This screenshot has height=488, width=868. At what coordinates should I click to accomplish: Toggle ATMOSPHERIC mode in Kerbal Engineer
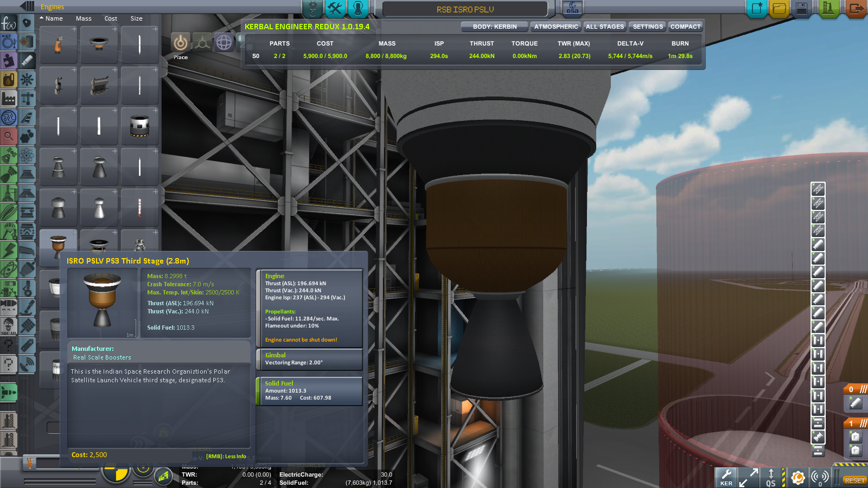(556, 27)
